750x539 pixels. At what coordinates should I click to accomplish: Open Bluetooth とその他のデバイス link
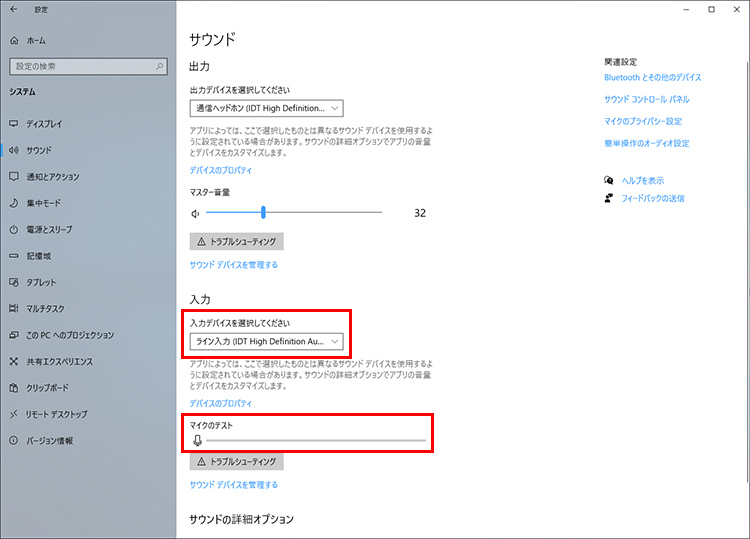[652, 77]
